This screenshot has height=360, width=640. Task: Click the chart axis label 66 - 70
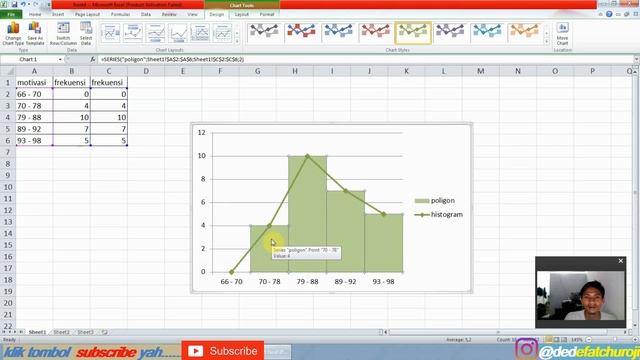tap(231, 282)
